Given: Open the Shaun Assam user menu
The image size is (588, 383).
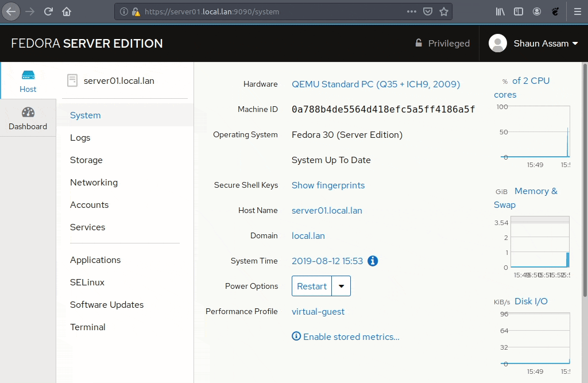Looking at the screenshot, I should click(x=533, y=43).
